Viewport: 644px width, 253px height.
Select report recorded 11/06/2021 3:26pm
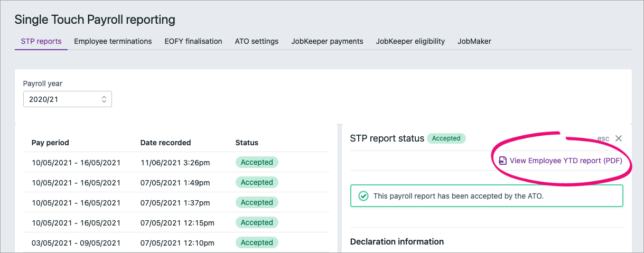tap(175, 163)
